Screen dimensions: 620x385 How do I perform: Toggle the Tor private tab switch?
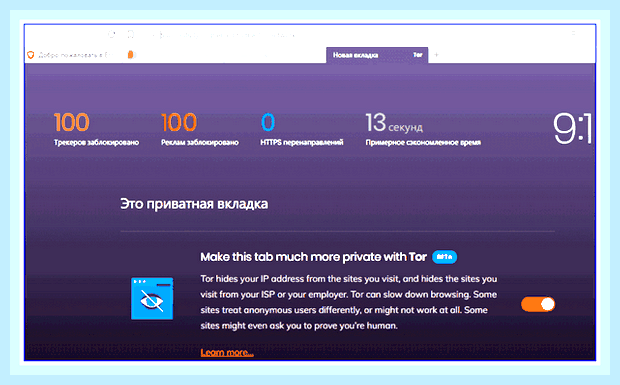(x=538, y=304)
